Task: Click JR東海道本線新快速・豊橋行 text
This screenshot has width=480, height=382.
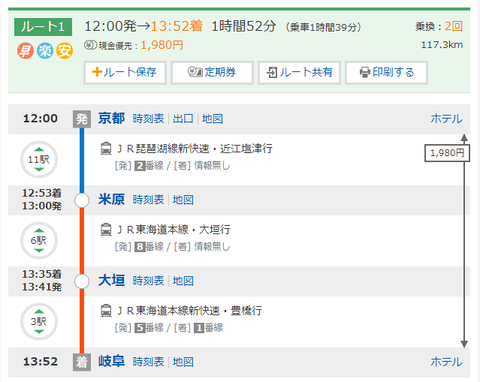Action: coord(189,311)
